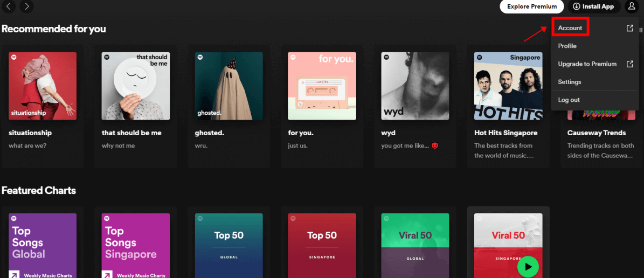Open Top Songs Singapore chart cover

click(136, 246)
